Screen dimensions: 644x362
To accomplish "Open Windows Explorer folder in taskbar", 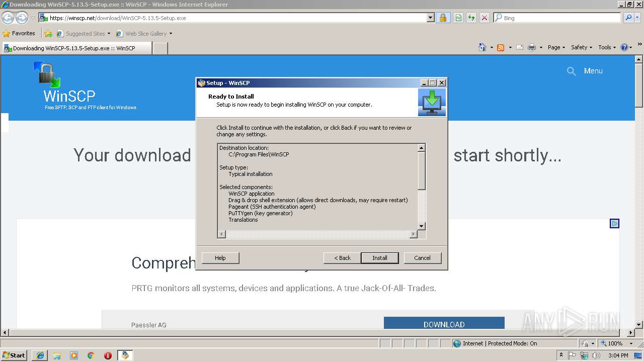I will tap(57, 355).
